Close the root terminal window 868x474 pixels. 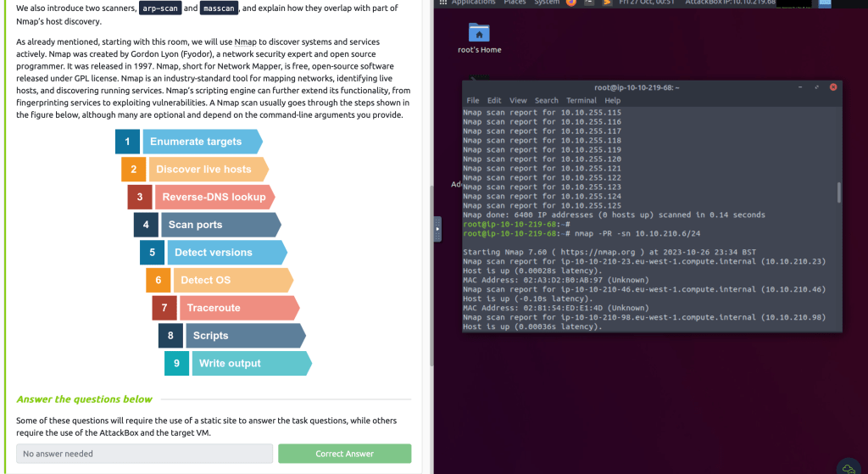tap(833, 86)
